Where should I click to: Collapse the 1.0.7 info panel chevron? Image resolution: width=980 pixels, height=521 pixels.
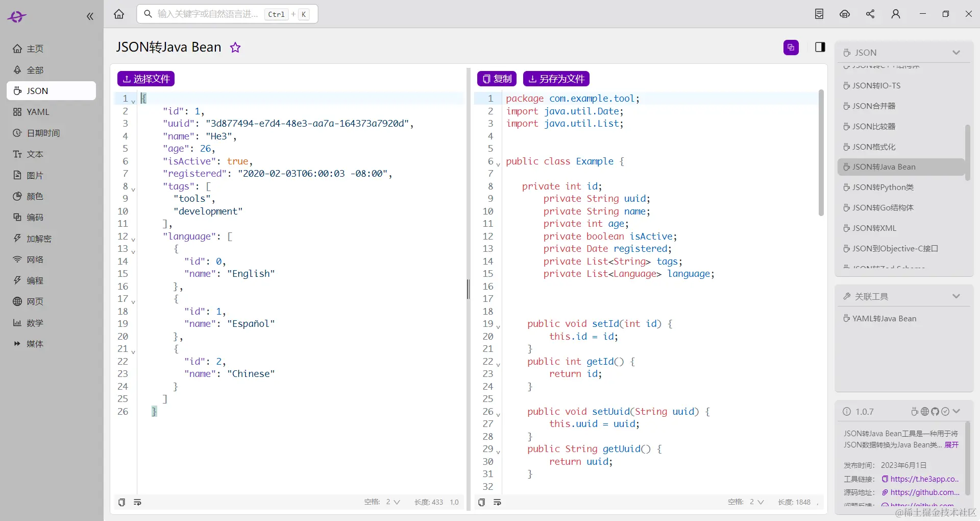click(957, 411)
